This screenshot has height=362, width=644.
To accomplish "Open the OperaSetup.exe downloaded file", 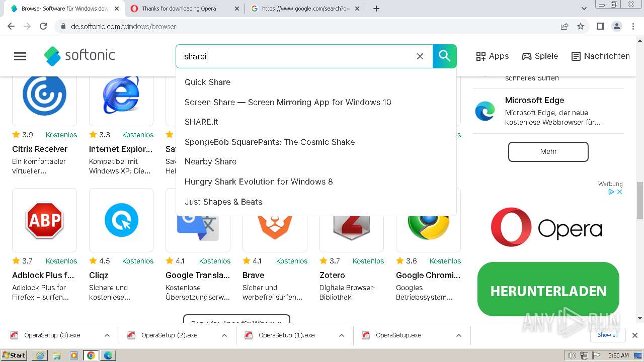I will point(398,335).
